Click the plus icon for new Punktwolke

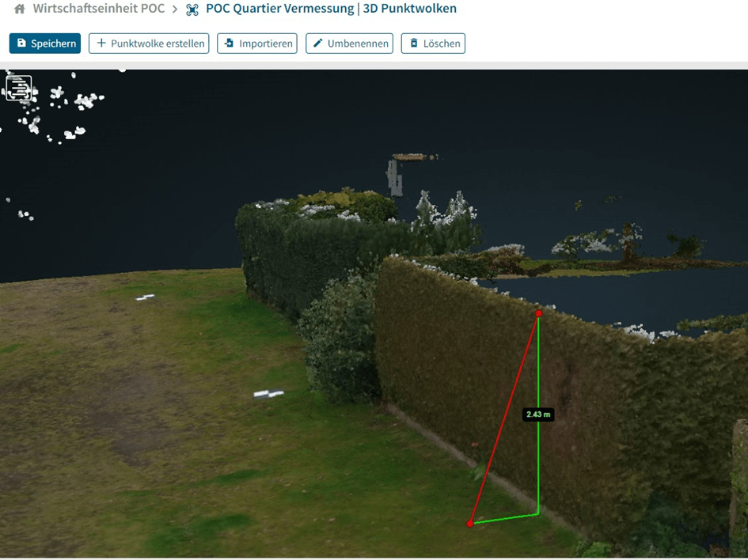101,44
